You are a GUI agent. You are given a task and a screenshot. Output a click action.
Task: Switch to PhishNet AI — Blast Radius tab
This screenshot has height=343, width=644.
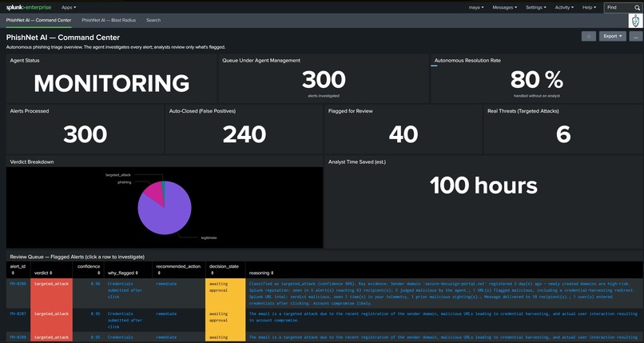tap(109, 20)
